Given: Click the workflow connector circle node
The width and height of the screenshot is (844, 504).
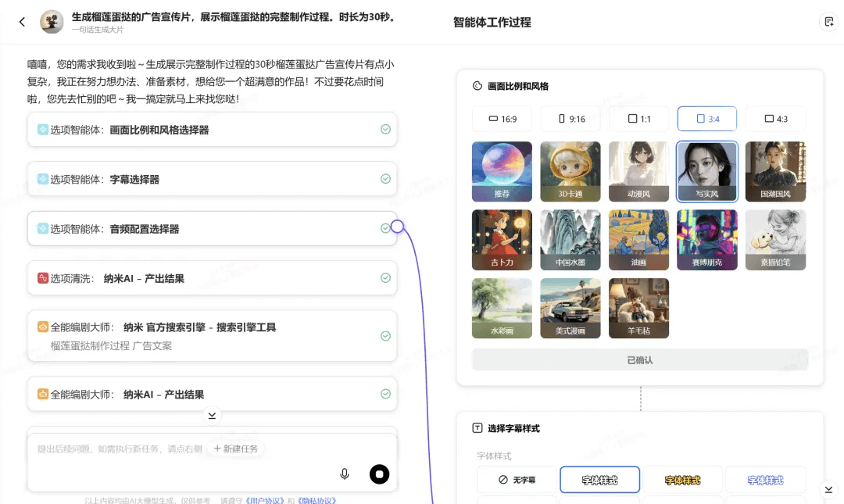Looking at the screenshot, I should [x=397, y=227].
